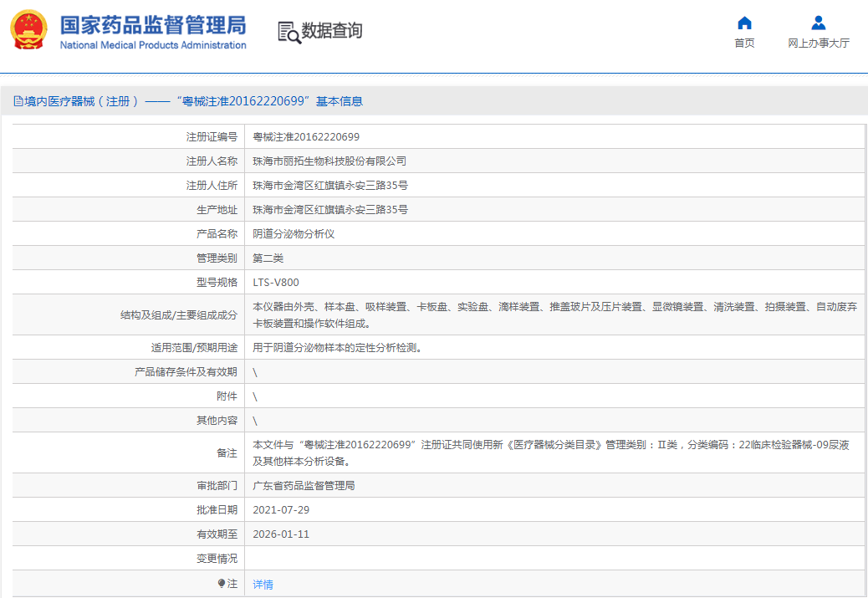
Task: Click the 数据查询 heading text
Action: tap(332, 32)
